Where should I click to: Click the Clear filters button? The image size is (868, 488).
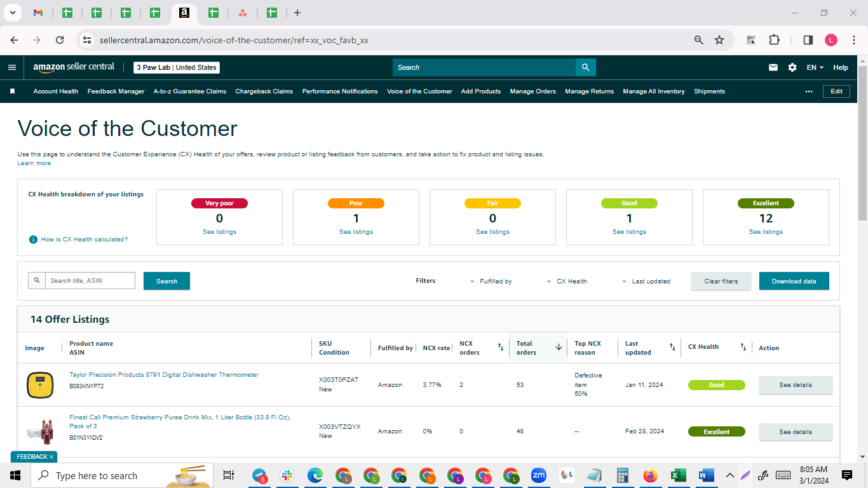721,281
